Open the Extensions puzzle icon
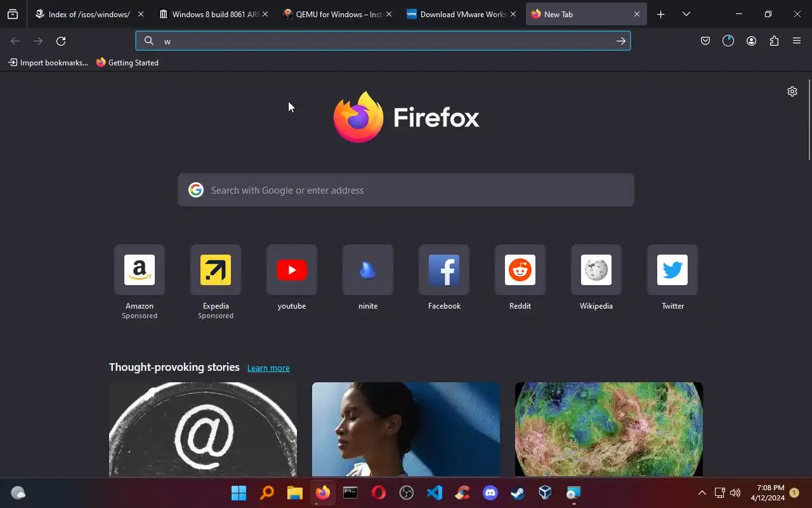The width and height of the screenshot is (812, 508). (774, 41)
